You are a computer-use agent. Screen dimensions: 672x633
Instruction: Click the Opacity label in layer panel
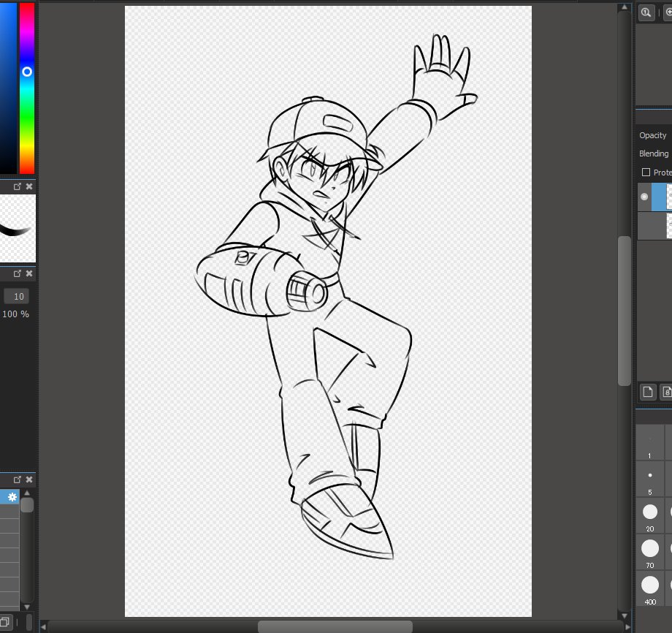click(653, 135)
